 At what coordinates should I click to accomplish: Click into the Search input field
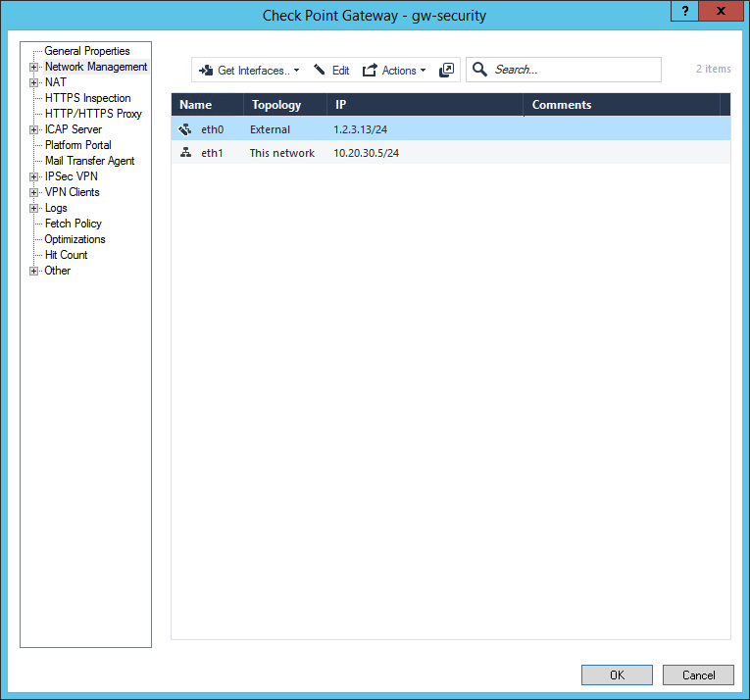[574, 70]
